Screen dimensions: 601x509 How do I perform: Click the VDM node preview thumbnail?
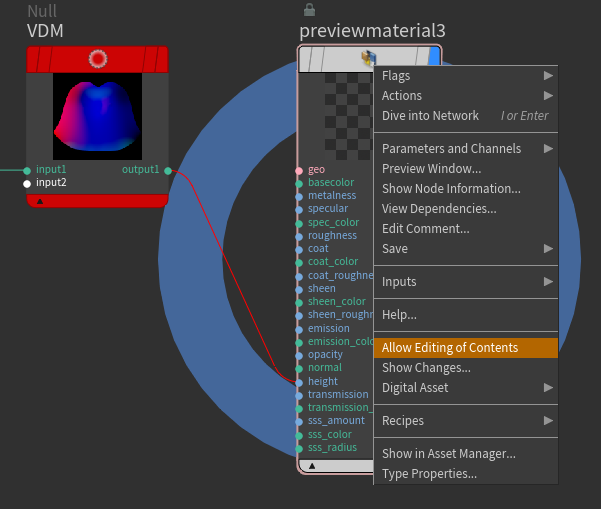coord(97,116)
